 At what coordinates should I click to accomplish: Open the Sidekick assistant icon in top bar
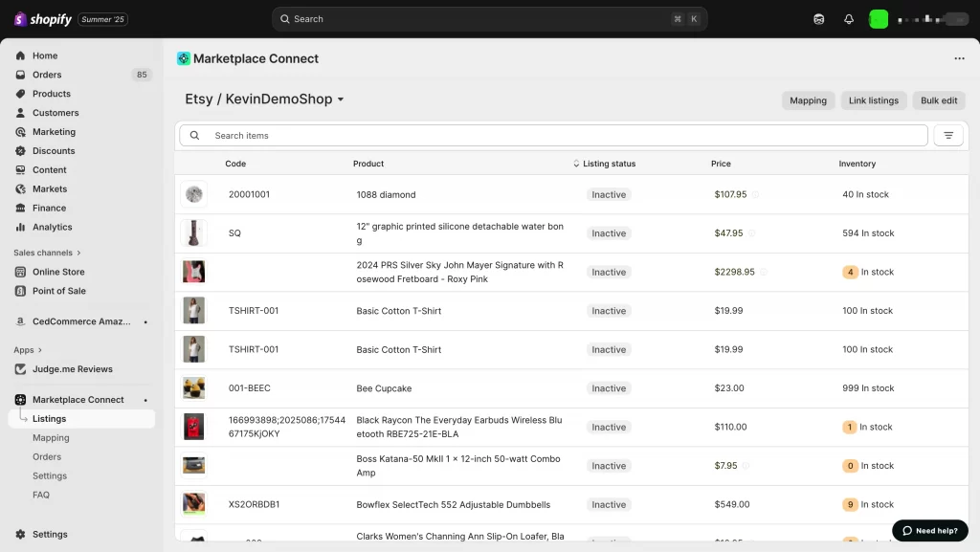click(819, 19)
